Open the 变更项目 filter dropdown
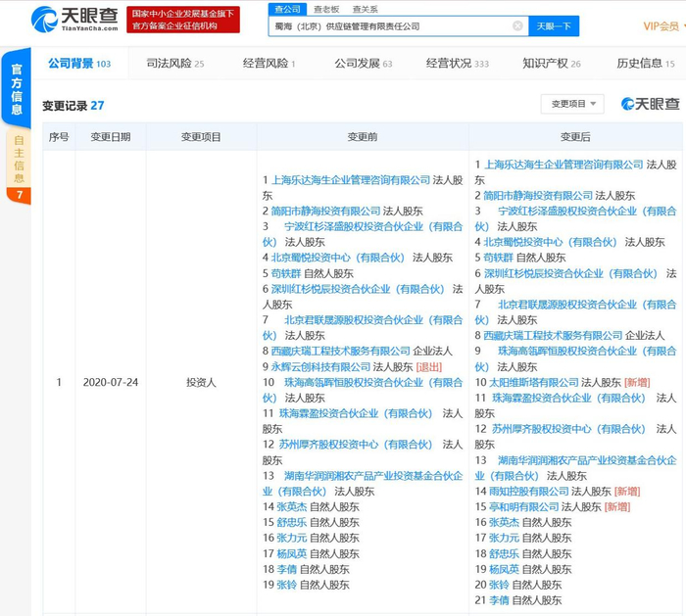This screenshot has width=686, height=616. 576,104
